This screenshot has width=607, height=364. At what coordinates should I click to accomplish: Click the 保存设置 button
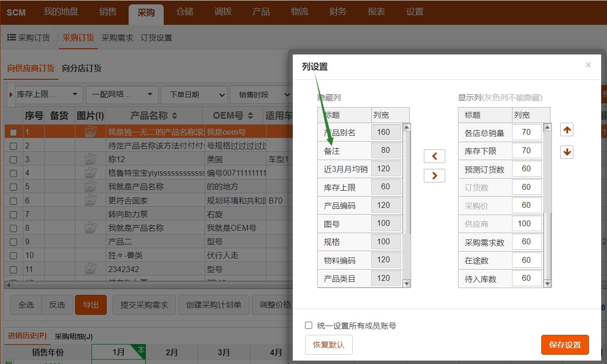click(x=565, y=345)
